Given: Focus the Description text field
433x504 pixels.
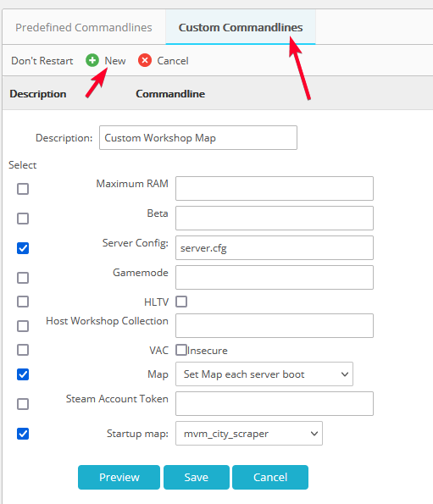Looking at the screenshot, I should pos(198,137).
